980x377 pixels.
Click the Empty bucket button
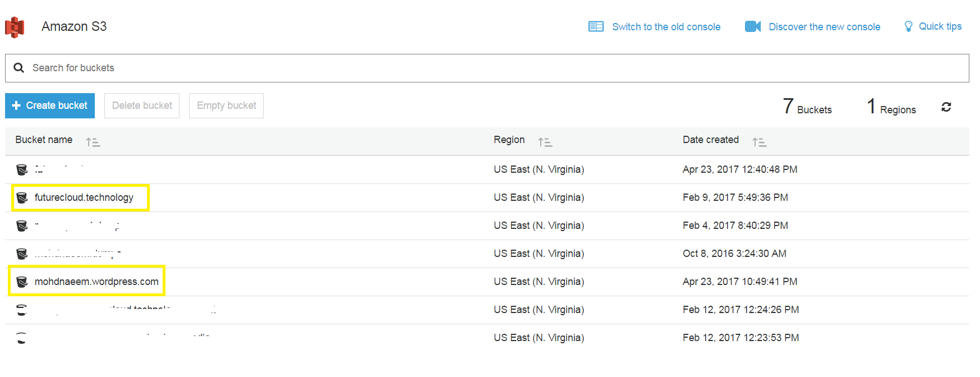coord(226,105)
